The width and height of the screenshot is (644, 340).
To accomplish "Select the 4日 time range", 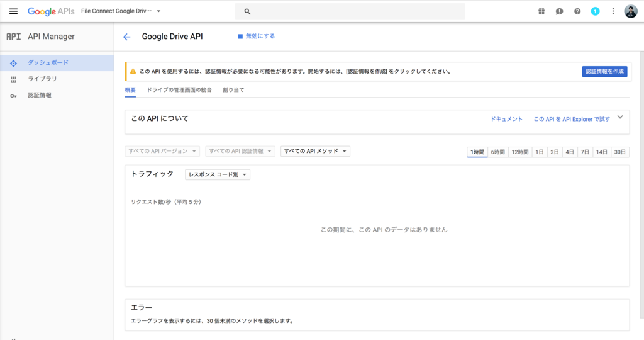I will click(x=570, y=152).
